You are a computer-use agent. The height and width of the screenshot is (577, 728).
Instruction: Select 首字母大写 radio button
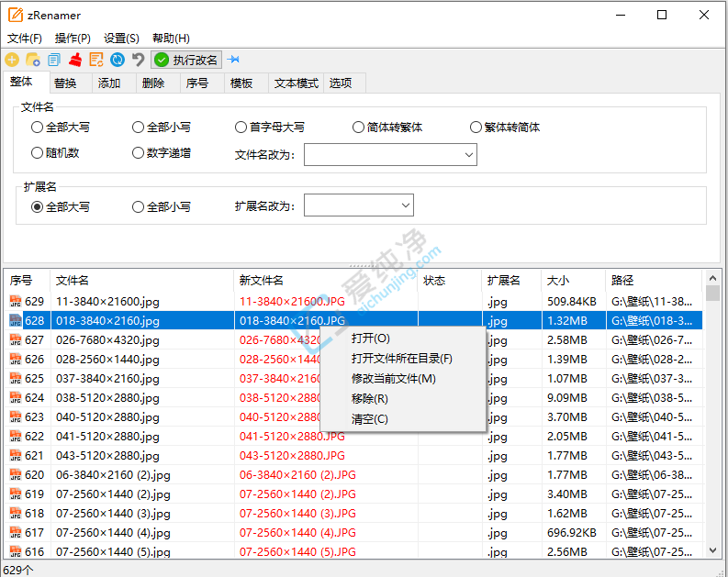click(270, 128)
